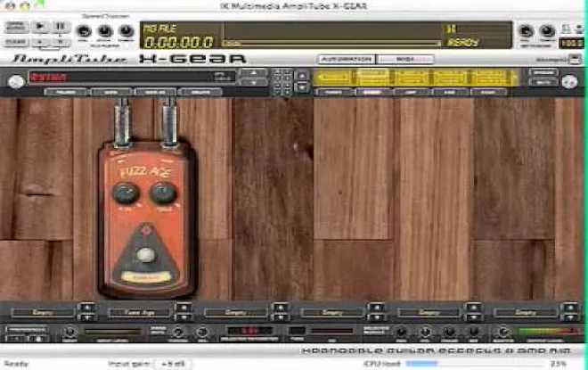Open the third stomp slot selector

(236, 312)
